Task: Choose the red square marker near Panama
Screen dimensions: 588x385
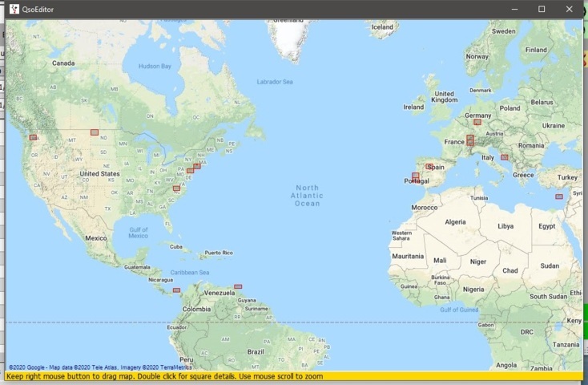Action: tap(176, 290)
